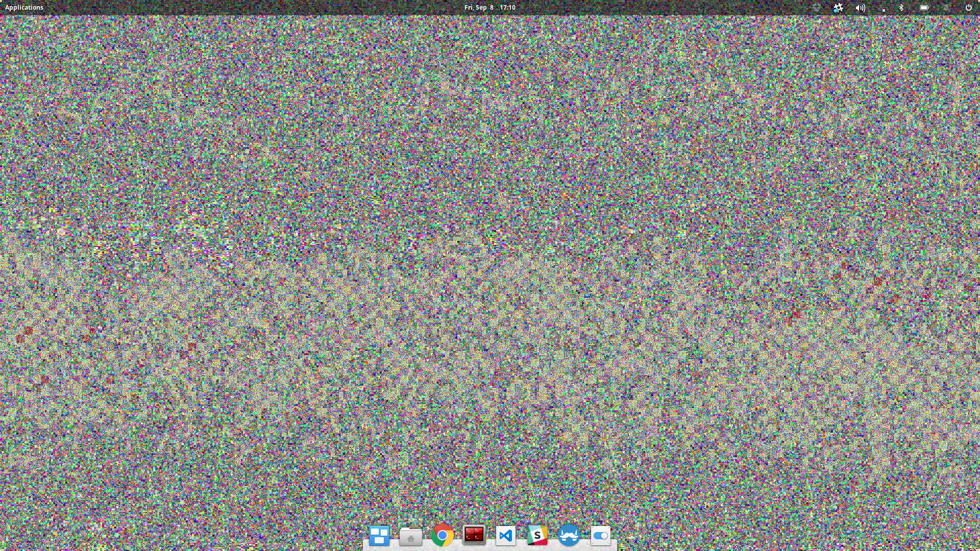Image resolution: width=980 pixels, height=551 pixels.
Task: Open the sound volume indicator
Action: point(861,8)
